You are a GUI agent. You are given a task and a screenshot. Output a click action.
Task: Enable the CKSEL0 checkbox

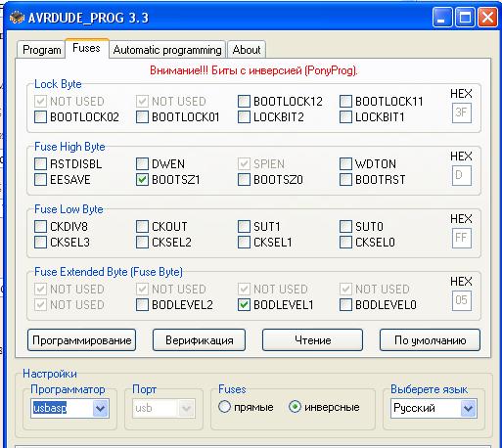tap(345, 242)
